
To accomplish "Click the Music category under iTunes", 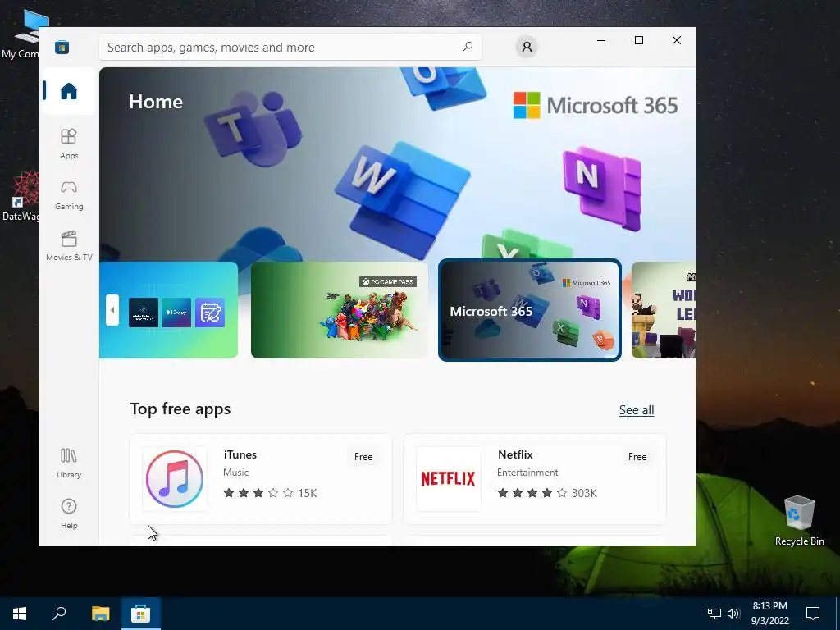I will tap(235, 472).
